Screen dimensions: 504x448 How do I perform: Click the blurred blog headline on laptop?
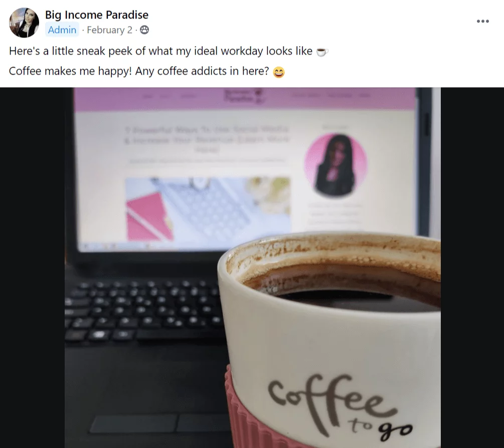[x=208, y=139]
